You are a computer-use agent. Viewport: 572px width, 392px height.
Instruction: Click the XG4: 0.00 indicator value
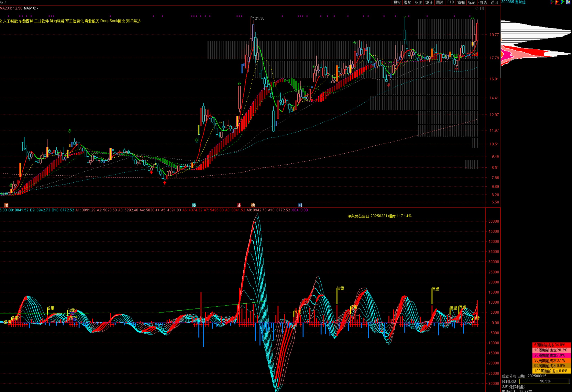click(299, 210)
